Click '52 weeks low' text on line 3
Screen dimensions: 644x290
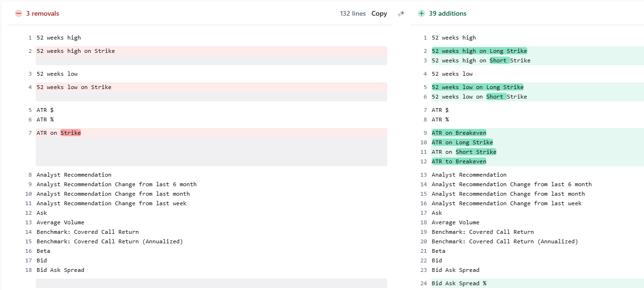click(57, 74)
